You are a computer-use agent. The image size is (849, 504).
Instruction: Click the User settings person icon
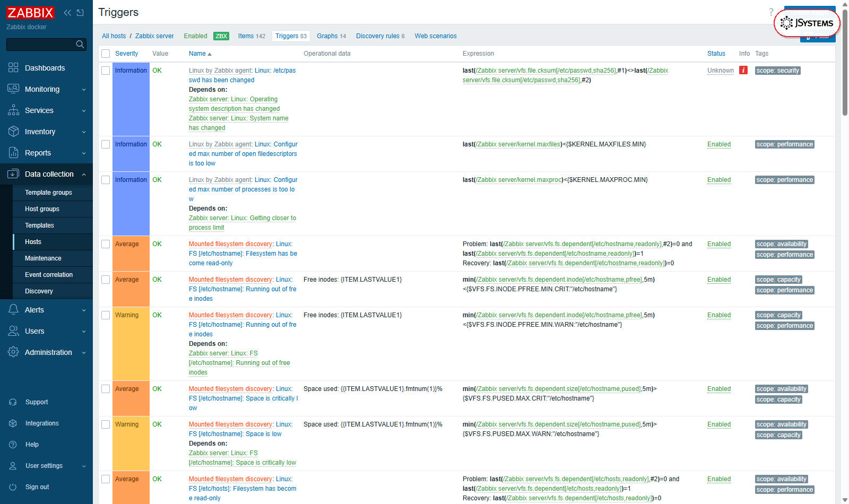click(x=13, y=466)
